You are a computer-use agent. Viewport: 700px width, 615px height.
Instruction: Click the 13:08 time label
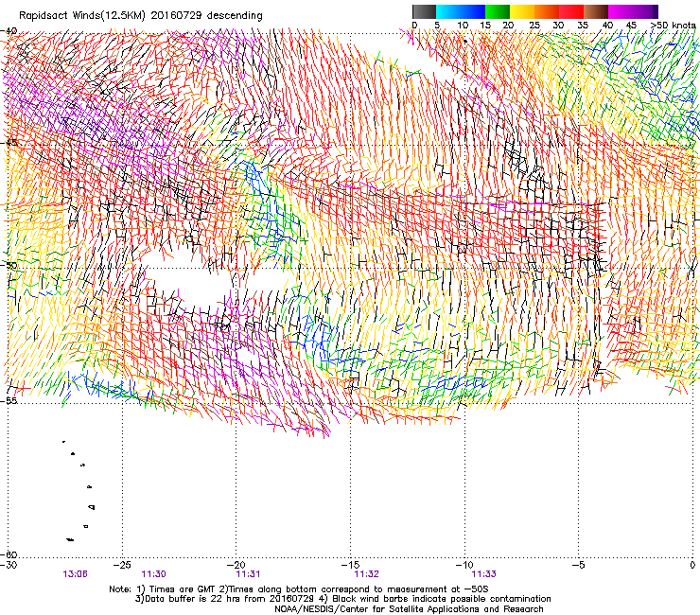(75, 574)
